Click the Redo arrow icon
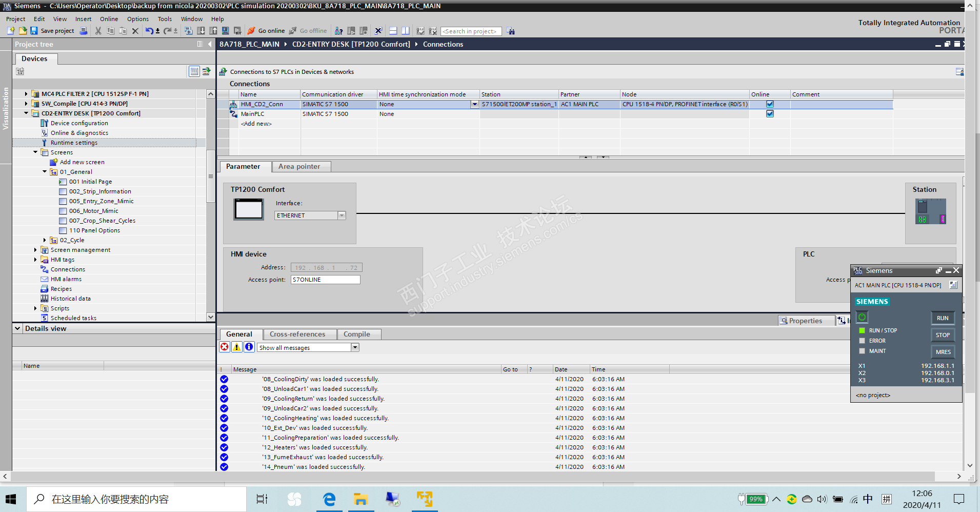This screenshot has height=512, width=980. click(167, 31)
